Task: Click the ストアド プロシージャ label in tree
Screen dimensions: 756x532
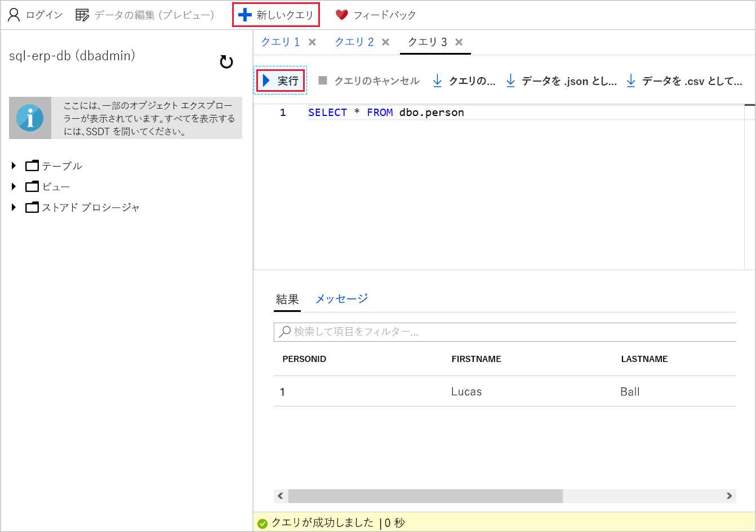Action: [91, 208]
